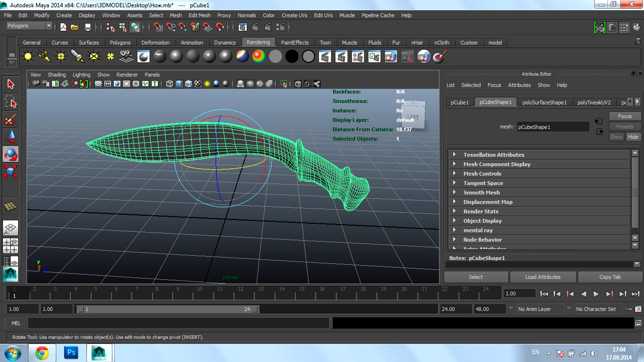The width and height of the screenshot is (644, 362).
Task: Click the Copy Tab button
Action: 610,277
